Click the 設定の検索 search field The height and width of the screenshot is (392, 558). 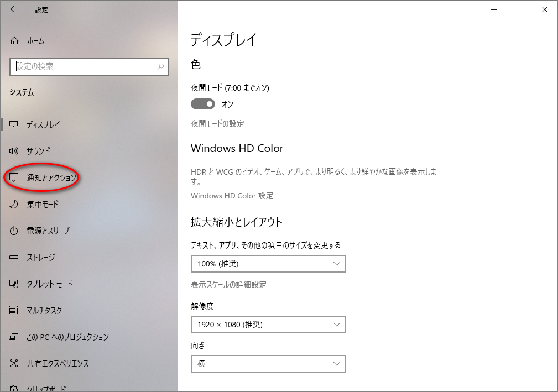(83, 66)
